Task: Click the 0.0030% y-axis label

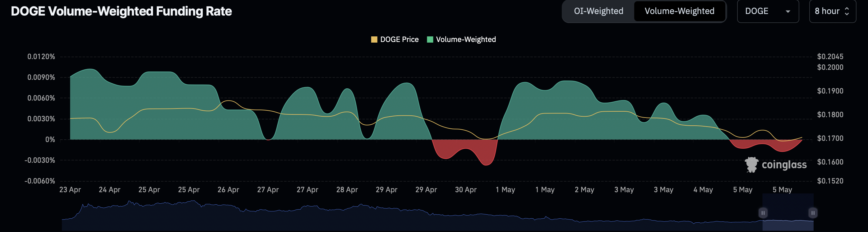Action: coord(41,119)
